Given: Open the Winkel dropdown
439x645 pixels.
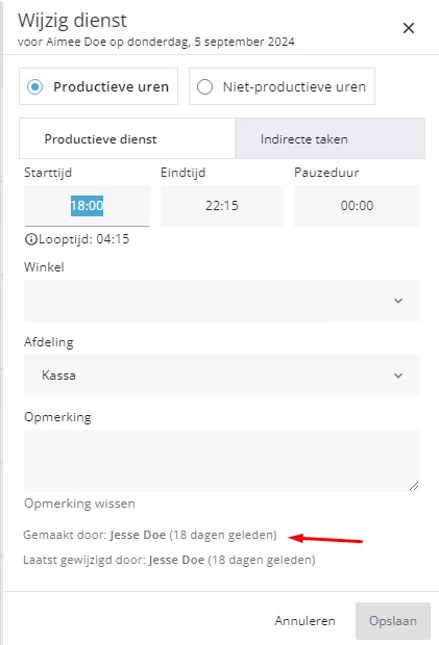Looking at the screenshot, I should click(222, 301).
